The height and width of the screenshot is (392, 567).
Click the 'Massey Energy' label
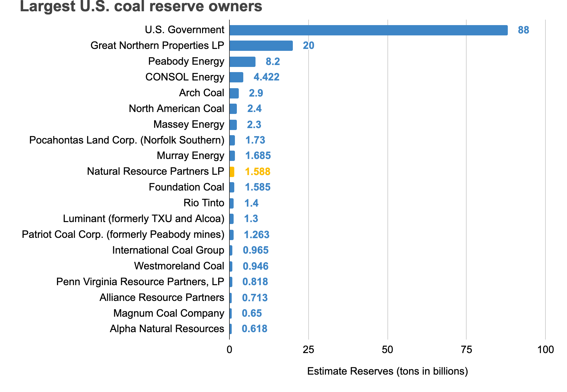(189, 125)
